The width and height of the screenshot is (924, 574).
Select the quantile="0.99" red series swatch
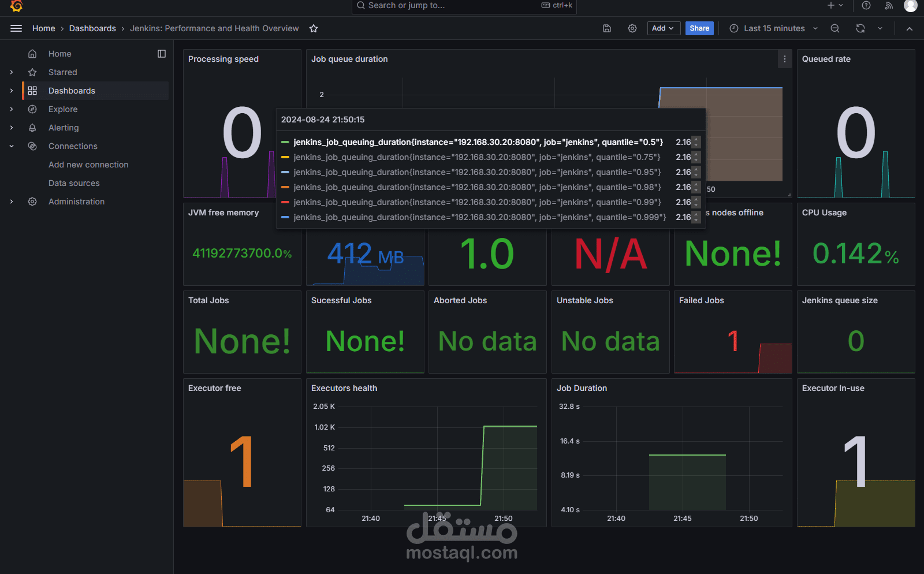[x=285, y=202]
